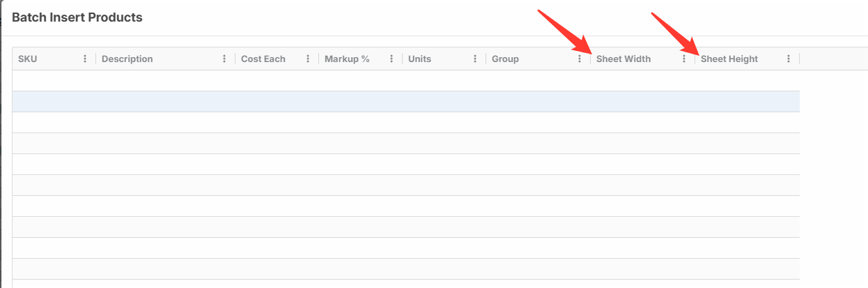This screenshot has height=288, width=868.
Task: Click the Sheet Height column menu icon
Action: pos(789,59)
